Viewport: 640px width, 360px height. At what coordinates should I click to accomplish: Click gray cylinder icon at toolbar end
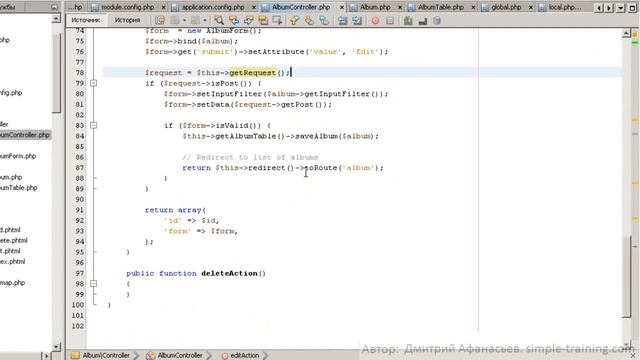(x=437, y=20)
